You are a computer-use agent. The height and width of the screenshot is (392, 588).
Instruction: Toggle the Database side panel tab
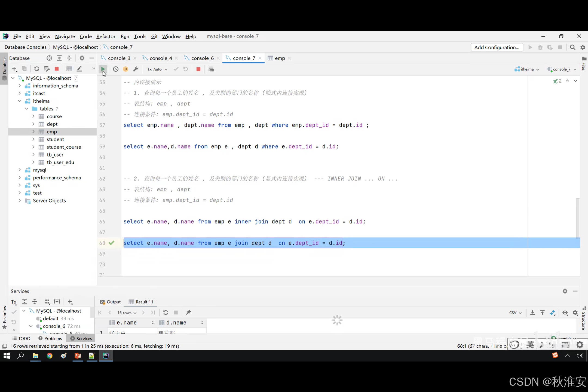point(4,67)
